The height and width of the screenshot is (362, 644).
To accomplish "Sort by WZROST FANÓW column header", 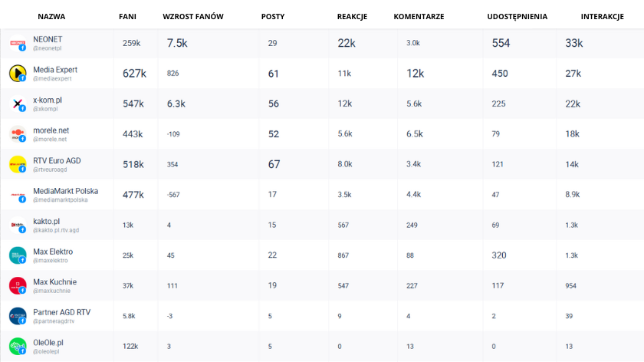I will click(192, 16).
